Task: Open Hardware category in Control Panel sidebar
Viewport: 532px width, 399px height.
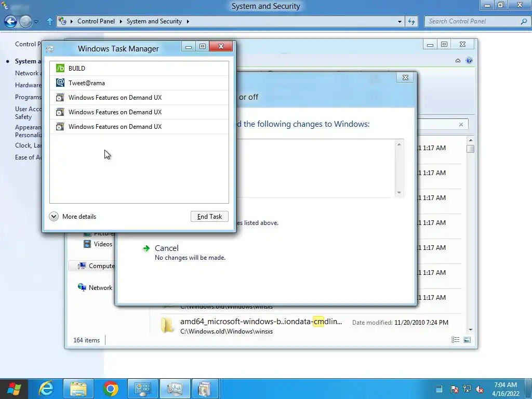Action: [x=28, y=85]
